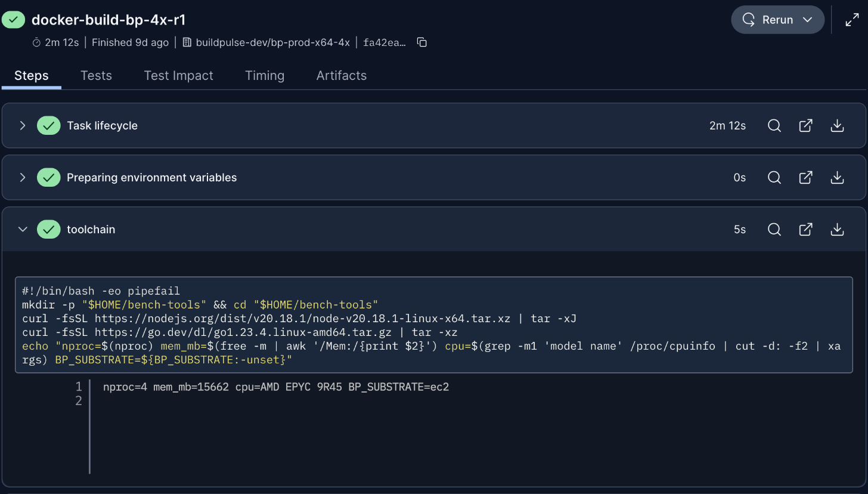Click the Task lifecycle success checkmark
868x494 pixels.
[x=48, y=126]
